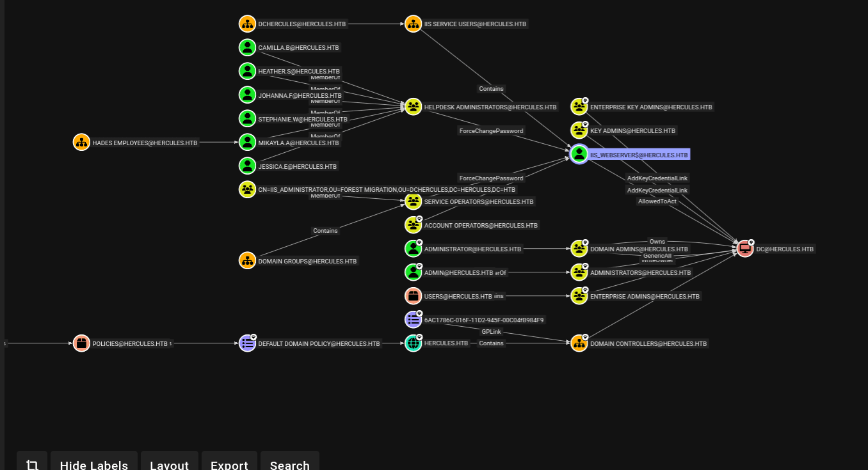Select the DOMAIN CONTROLLERS OU node icon
Image resolution: width=868 pixels, height=470 pixels.
click(x=579, y=343)
